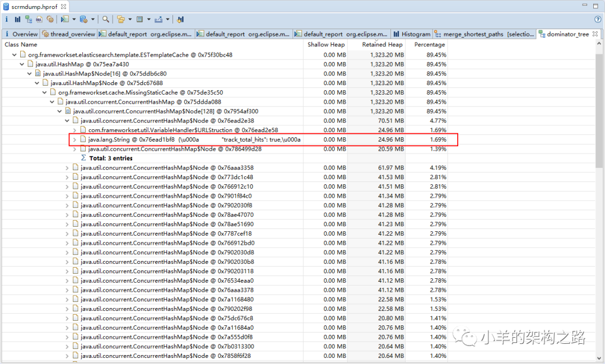Close the scrmdump.hprof editor tab
The width and height of the screenshot is (605, 364).
(63, 7)
